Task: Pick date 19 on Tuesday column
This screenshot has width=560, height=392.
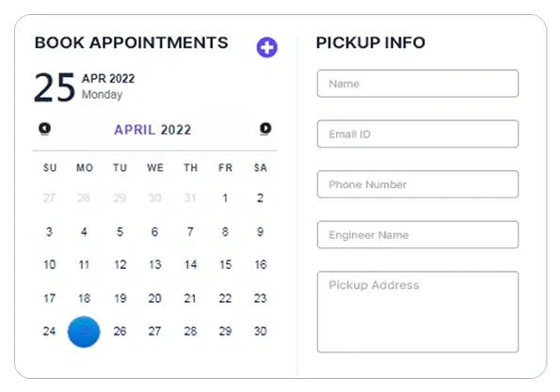Action: [x=120, y=298]
